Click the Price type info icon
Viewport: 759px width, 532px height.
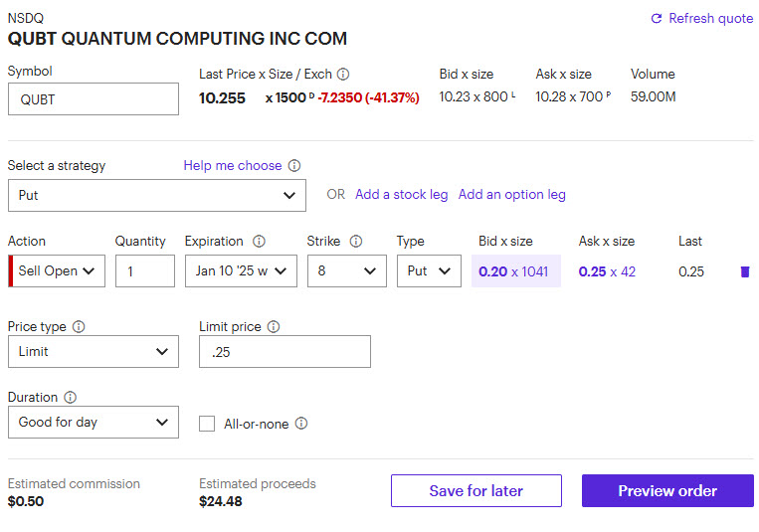coord(79,327)
